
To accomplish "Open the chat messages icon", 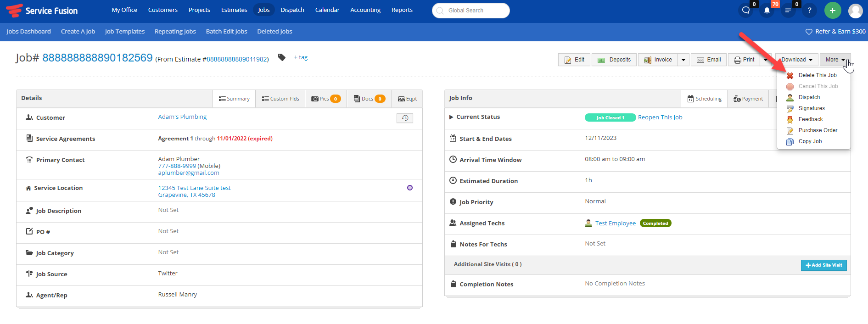I will [746, 11].
